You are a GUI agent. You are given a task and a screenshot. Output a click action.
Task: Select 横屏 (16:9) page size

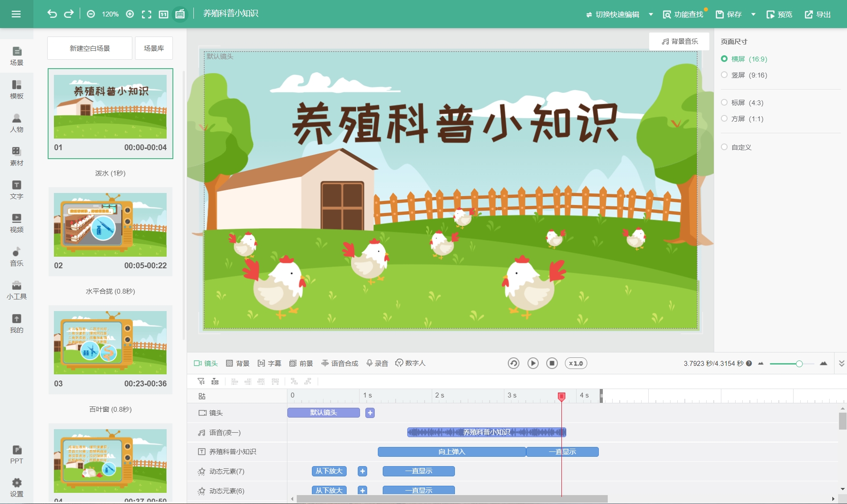pyautogui.click(x=744, y=59)
